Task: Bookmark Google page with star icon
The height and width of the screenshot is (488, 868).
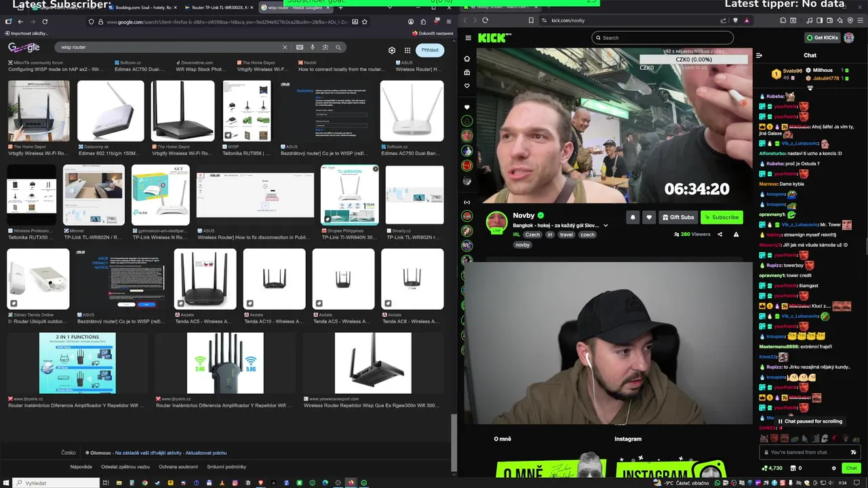Action: (x=364, y=22)
